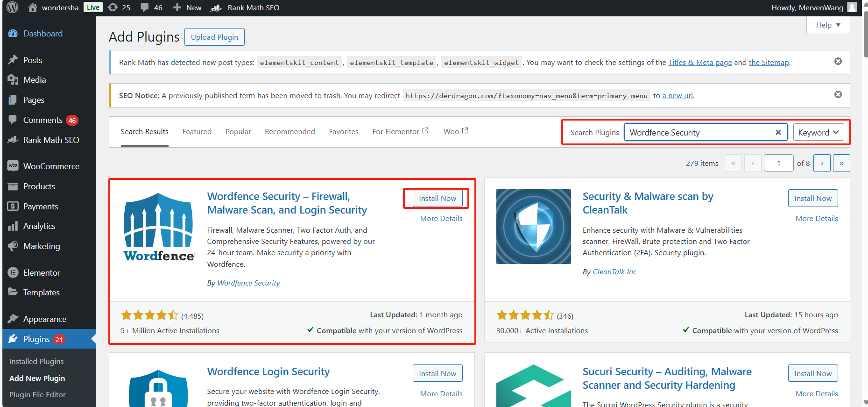Viewport: 868px width, 407px height.
Task: Click the Templates folder icon in sidebar
Action: pos(13,292)
